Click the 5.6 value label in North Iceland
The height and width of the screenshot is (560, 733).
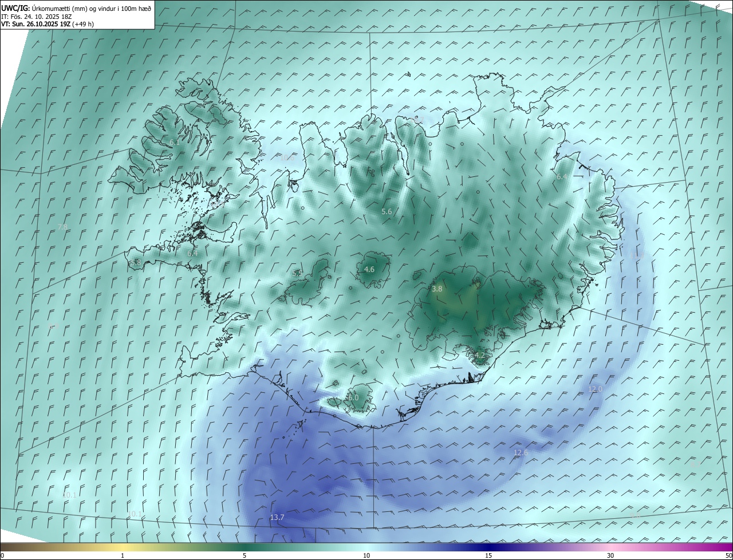387,212
